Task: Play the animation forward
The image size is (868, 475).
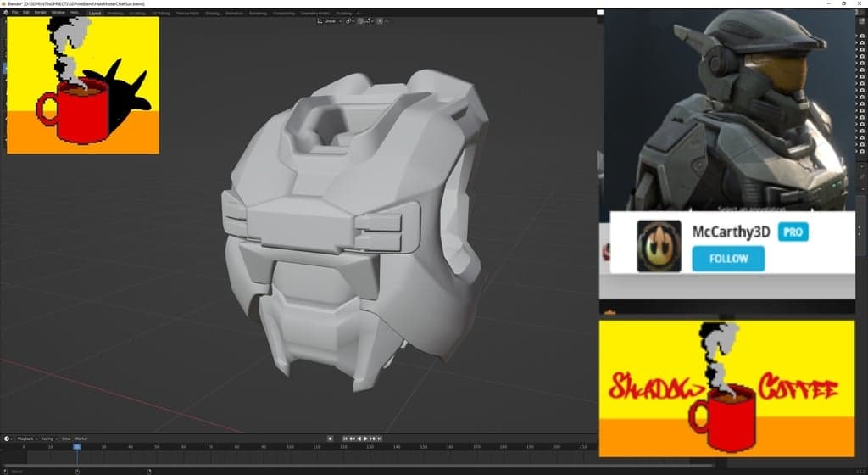Action: pyautogui.click(x=366, y=439)
